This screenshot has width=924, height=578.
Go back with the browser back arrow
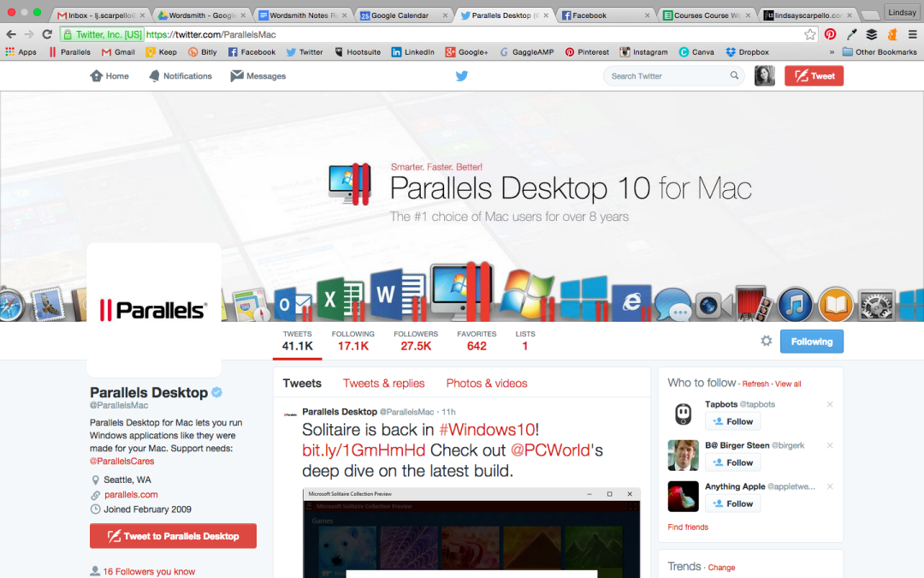point(11,34)
